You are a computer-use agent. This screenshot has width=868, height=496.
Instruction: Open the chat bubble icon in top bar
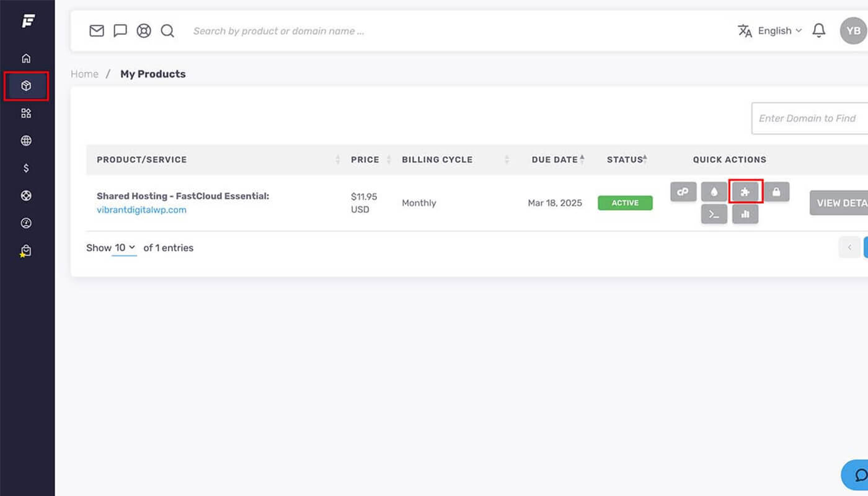coord(120,30)
